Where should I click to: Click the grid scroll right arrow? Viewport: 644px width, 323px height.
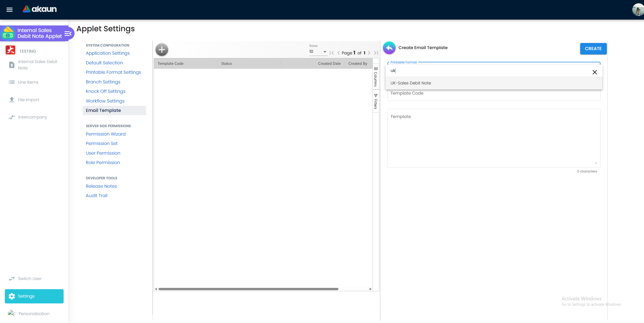[370, 289]
